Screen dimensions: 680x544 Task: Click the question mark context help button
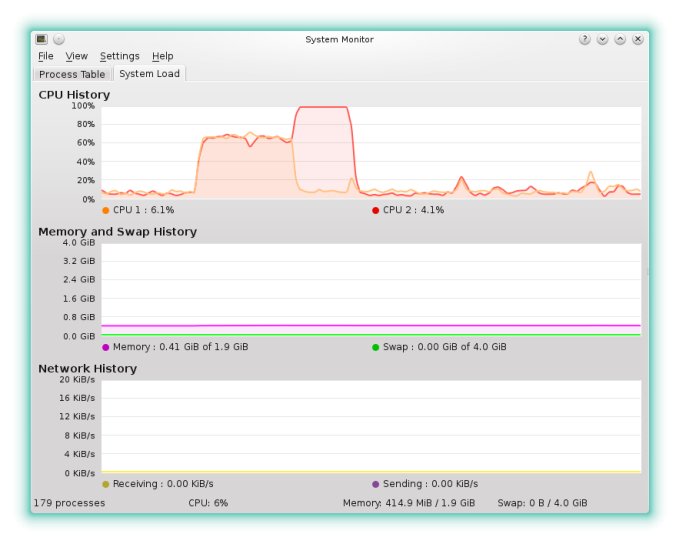click(584, 39)
